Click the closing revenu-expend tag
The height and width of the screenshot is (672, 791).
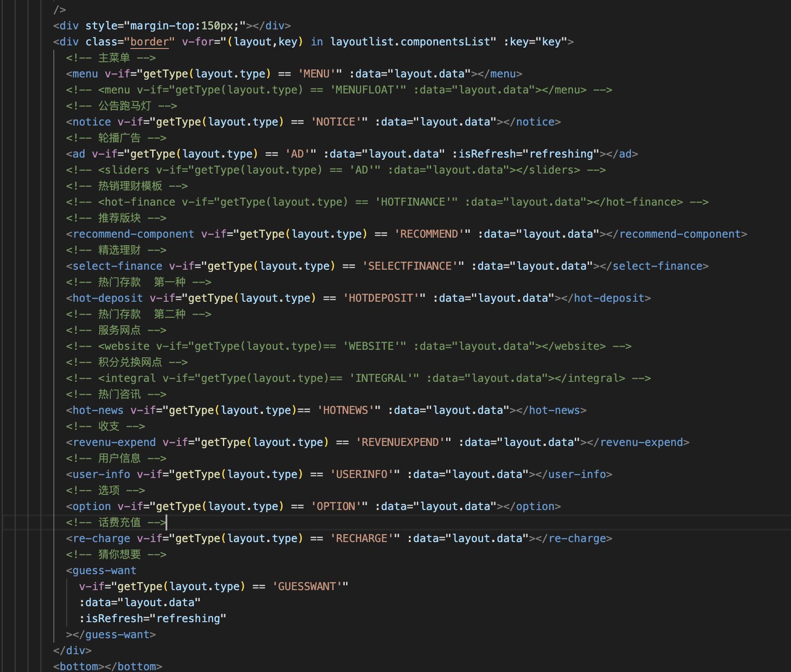[638, 442]
